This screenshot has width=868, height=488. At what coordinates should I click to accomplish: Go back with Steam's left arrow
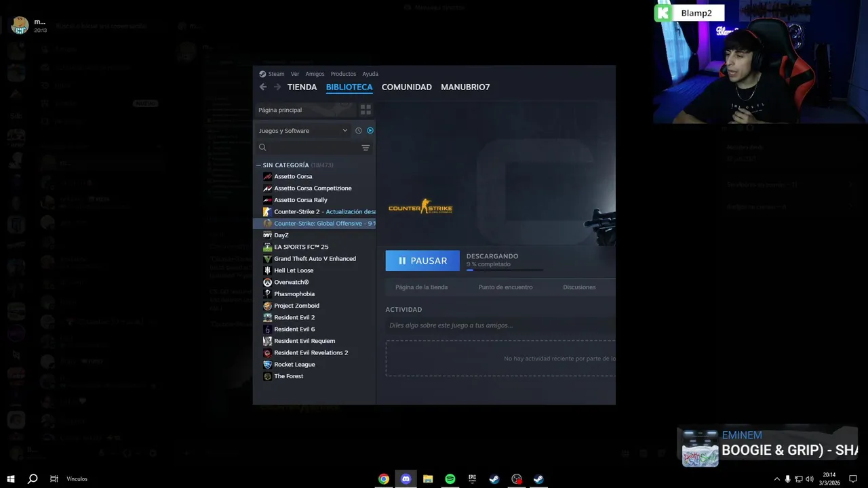(x=263, y=87)
